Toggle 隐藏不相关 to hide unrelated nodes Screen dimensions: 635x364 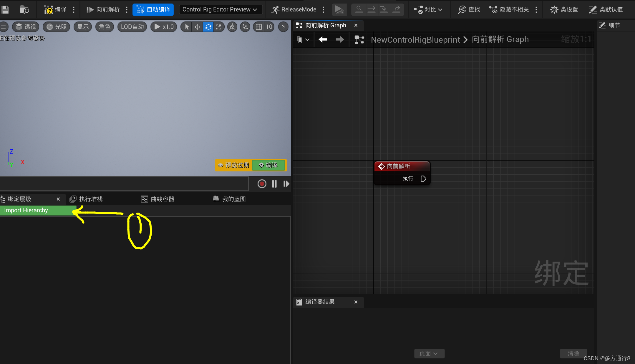pyautogui.click(x=511, y=9)
